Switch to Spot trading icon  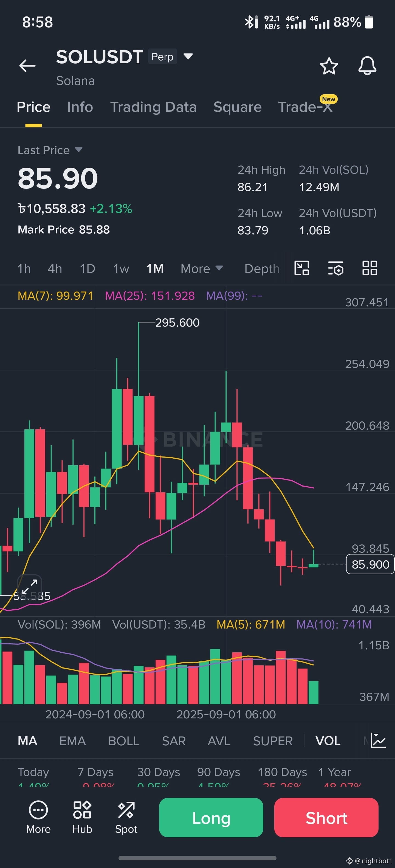(126, 818)
